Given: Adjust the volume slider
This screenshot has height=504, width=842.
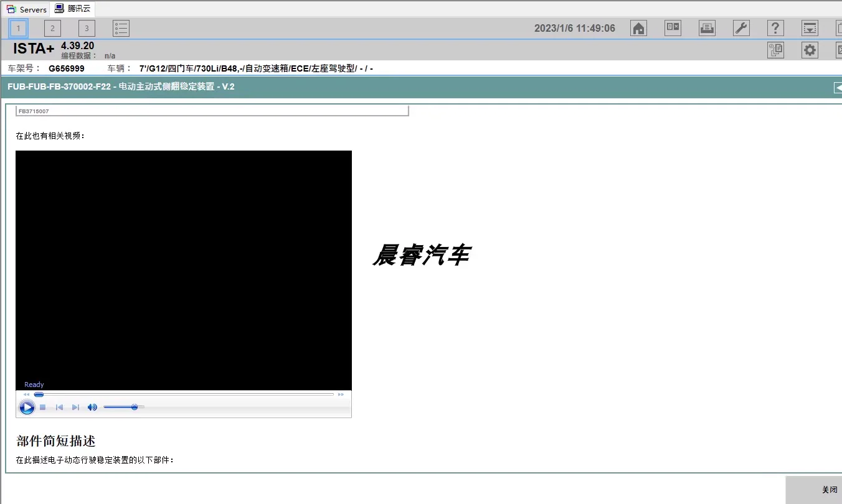Looking at the screenshot, I should [x=124, y=407].
